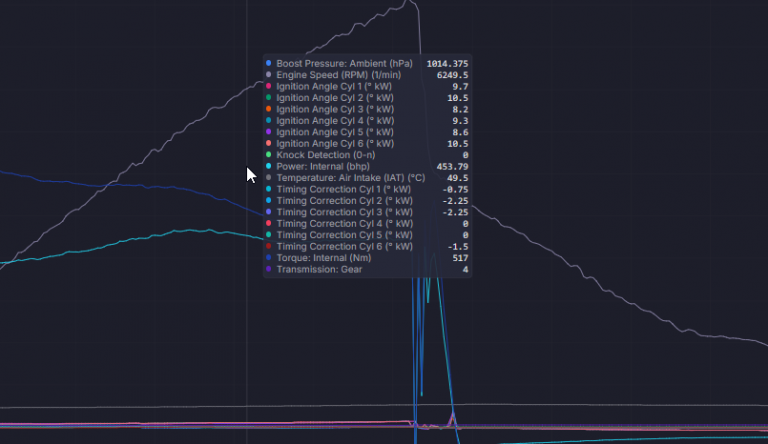Click the orange dot beside Ignition Angle Cyl 3

[268, 109]
